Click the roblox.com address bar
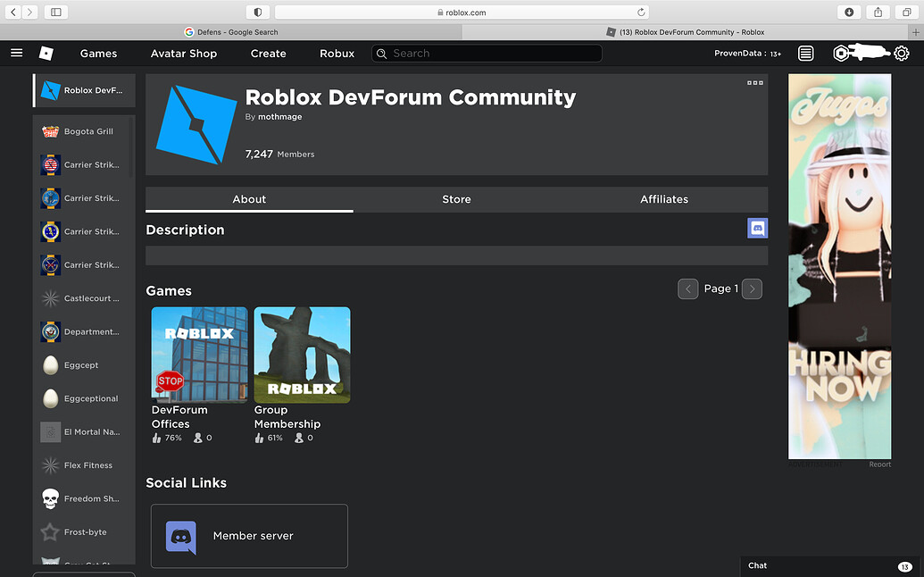 click(462, 12)
